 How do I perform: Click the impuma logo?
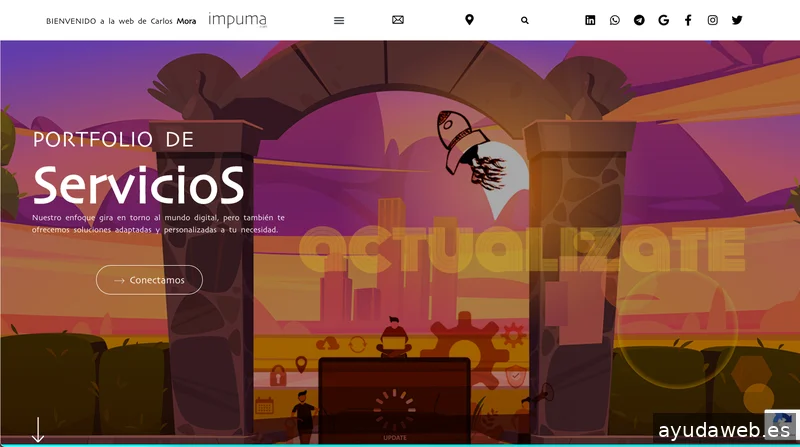coord(237,20)
